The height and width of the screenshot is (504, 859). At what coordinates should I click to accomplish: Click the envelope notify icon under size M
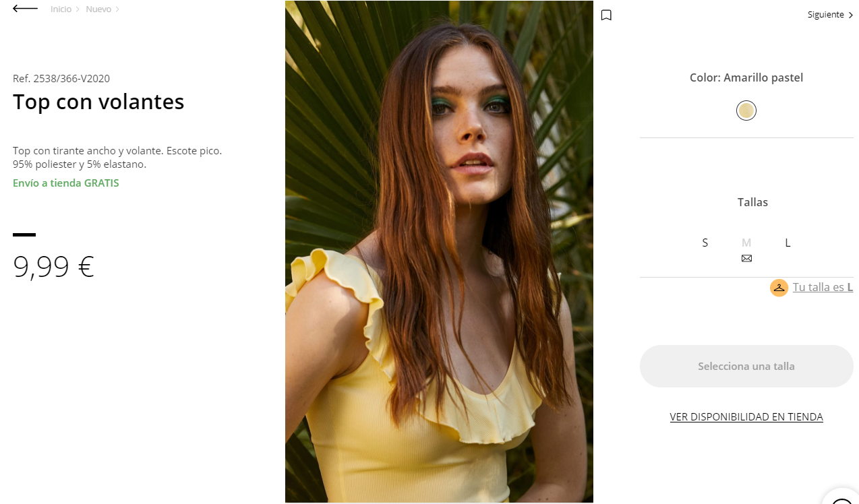point(746,258)
